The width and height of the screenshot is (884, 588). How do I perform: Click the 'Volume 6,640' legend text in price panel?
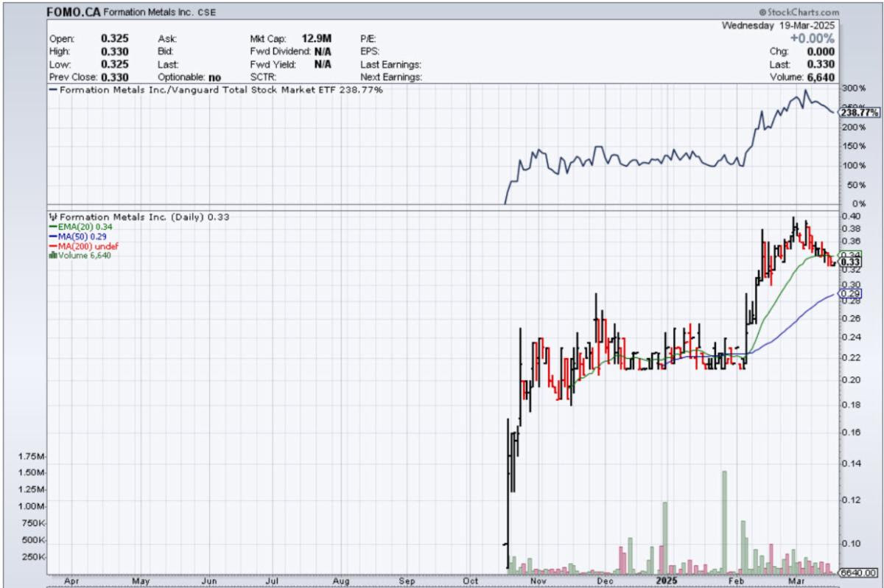pos(84,256)
